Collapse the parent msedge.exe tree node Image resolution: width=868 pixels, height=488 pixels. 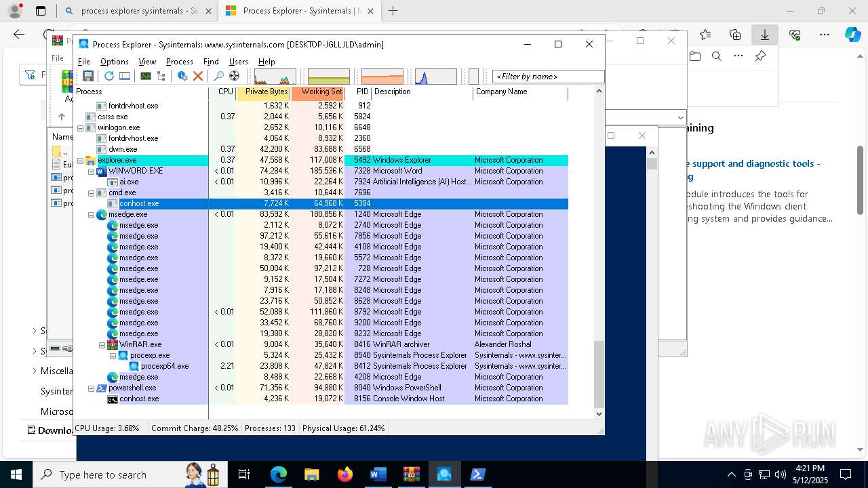point(91,214)
